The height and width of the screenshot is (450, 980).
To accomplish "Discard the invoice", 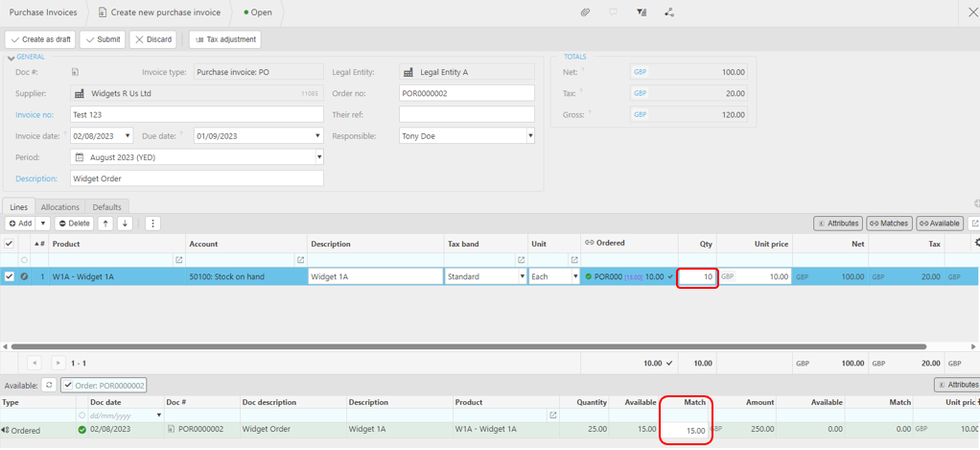I will [x=153, y=39].
